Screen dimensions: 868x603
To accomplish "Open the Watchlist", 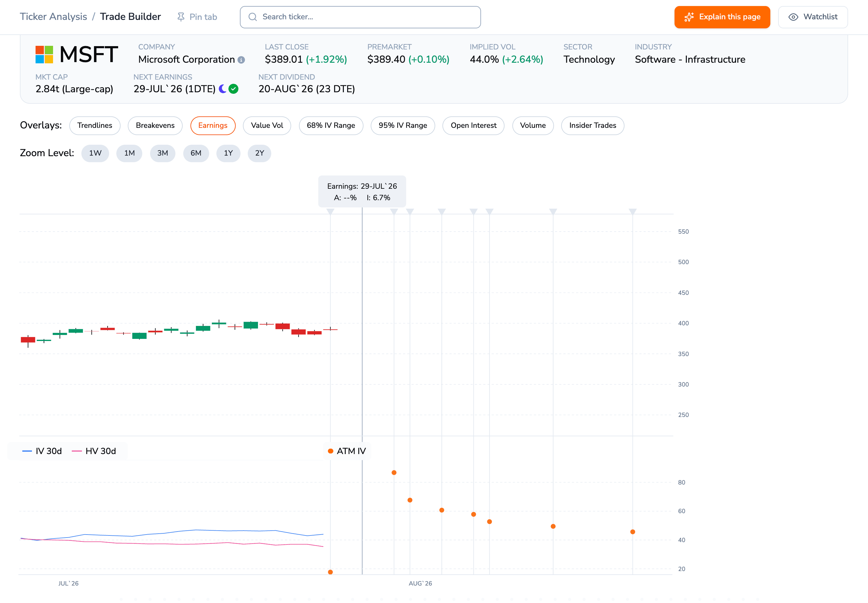I will tap(813, 17).
